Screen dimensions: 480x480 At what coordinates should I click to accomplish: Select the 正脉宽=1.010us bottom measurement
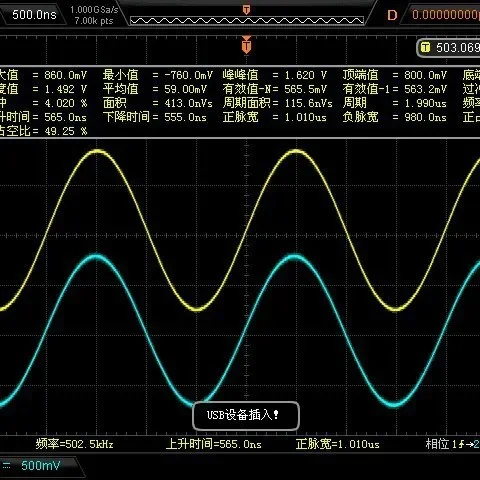pos(337,444)
